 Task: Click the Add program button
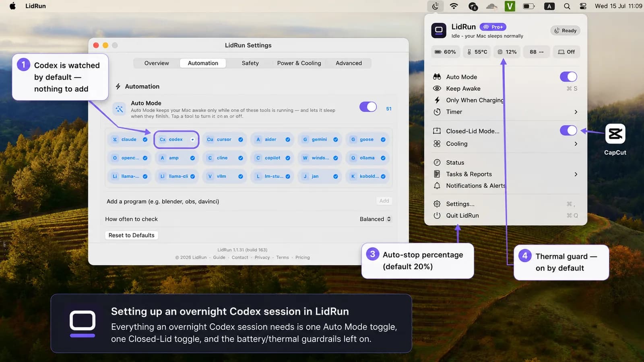[x=384, y=201]
